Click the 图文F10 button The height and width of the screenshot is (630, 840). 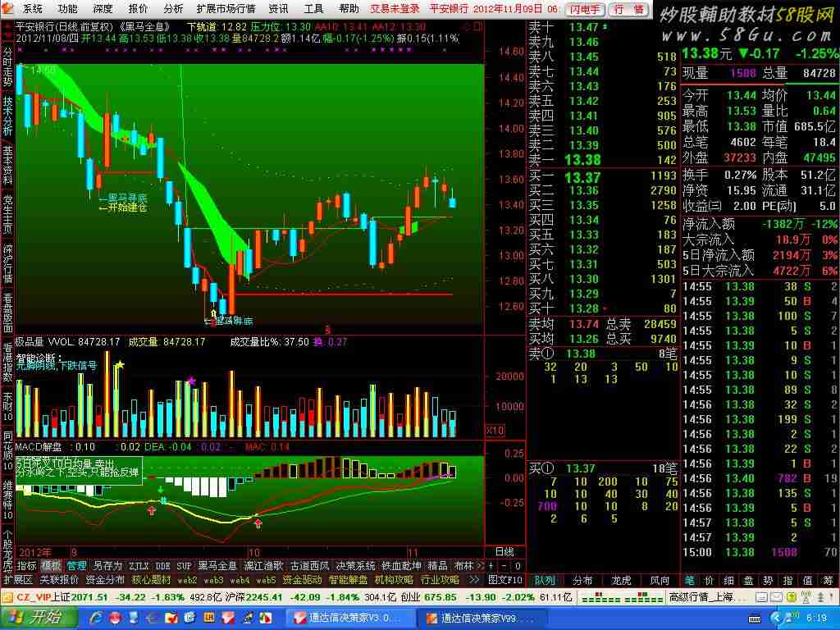tap(505, 580)
